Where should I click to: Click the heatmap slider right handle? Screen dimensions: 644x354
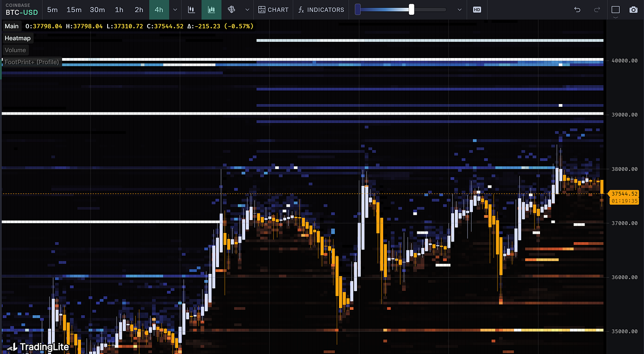[411, 9]
